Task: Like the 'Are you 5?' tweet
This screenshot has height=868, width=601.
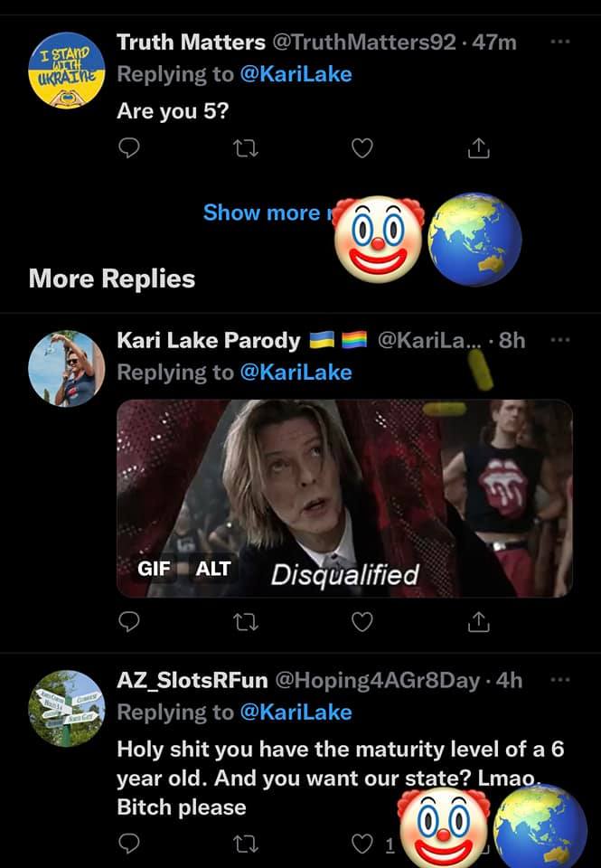Action: click(362, 149)
